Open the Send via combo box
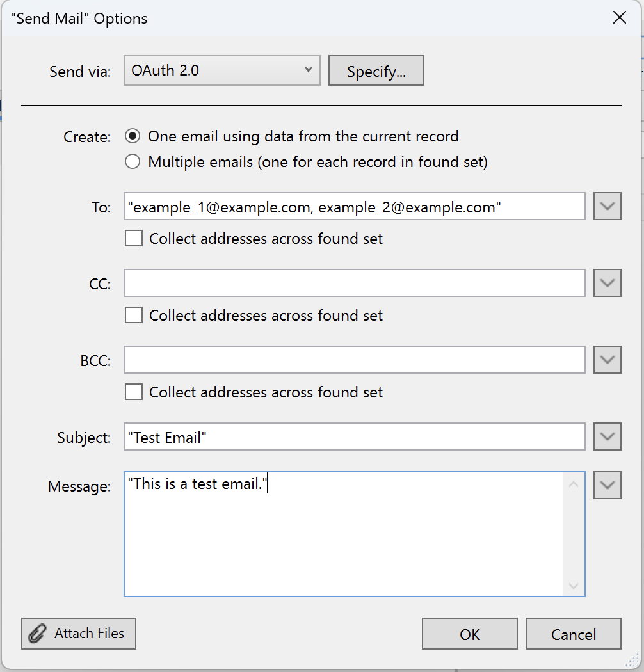Viewport: 644px width, 672px height. coord(221,70)
